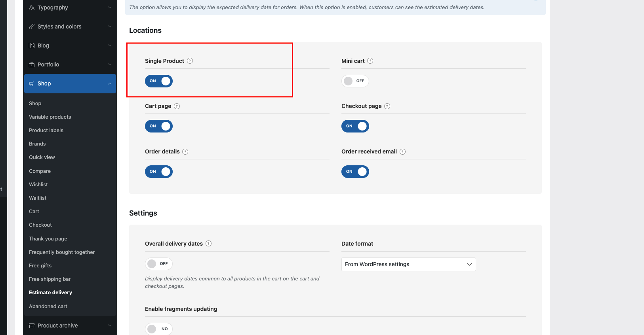644x335 pixels.
Task: Click the Settings section heading
Action: 143,213
